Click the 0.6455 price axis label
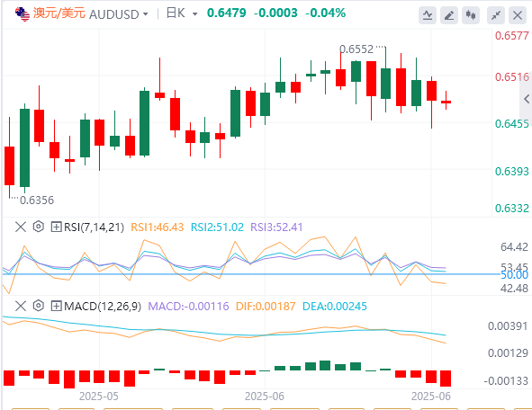 (x=511, y=124)
